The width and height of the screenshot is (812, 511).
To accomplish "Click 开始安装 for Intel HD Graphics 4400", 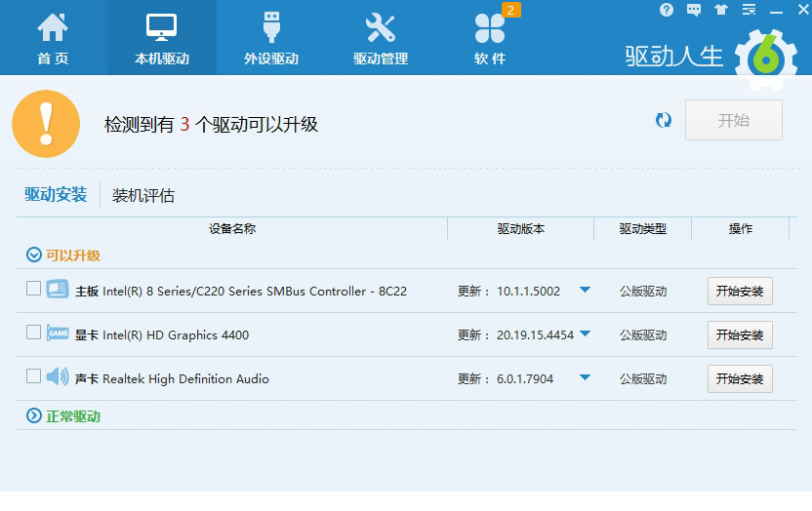I will [x=740, y=335].
